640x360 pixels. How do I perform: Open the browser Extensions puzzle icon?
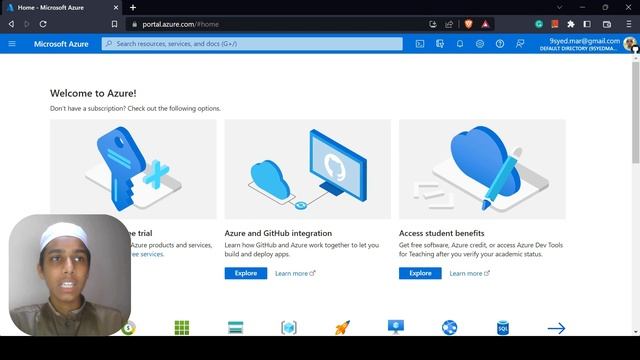(x=571, y=24)
